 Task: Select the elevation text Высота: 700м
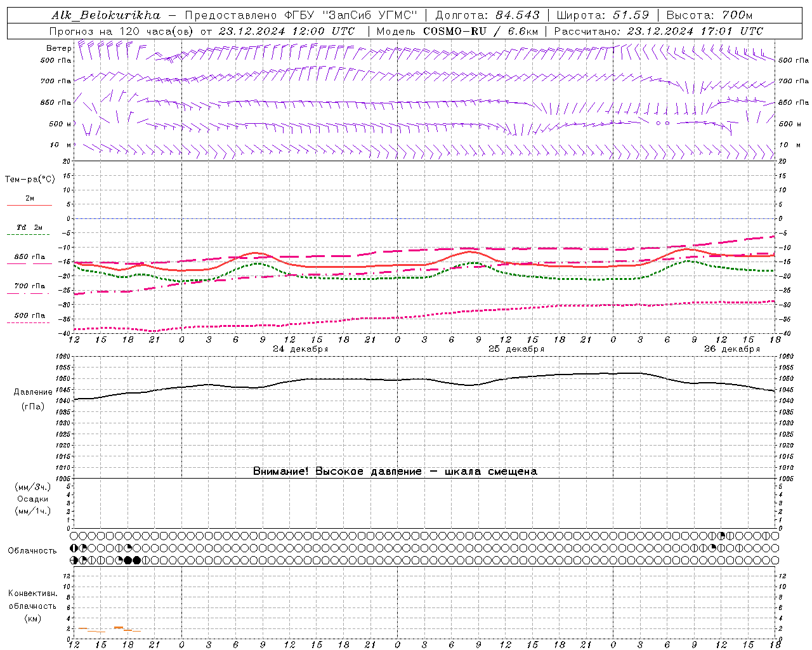coord(709,15)
